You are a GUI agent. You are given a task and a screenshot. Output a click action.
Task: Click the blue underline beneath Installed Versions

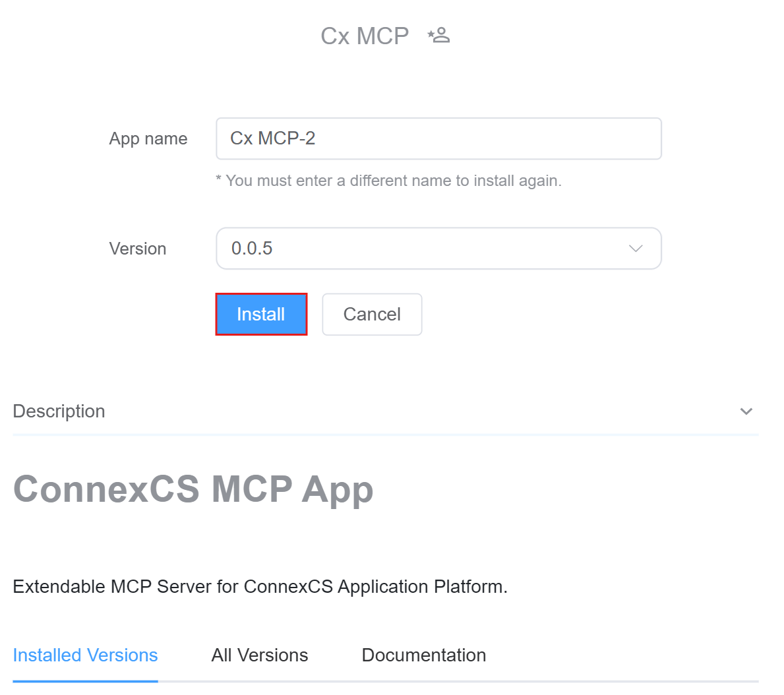[x=85, y=680]
